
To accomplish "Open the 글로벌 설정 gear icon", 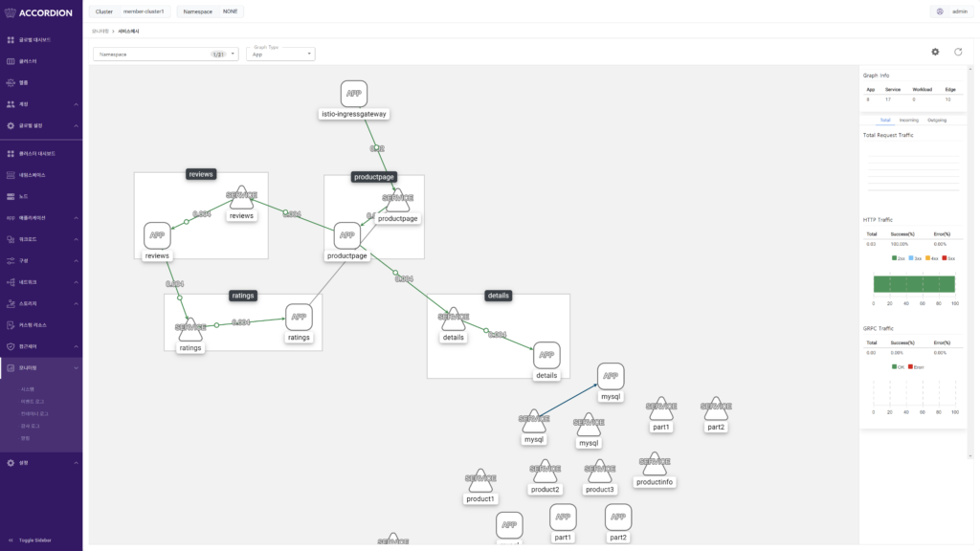I will click(x=11, y=125).
